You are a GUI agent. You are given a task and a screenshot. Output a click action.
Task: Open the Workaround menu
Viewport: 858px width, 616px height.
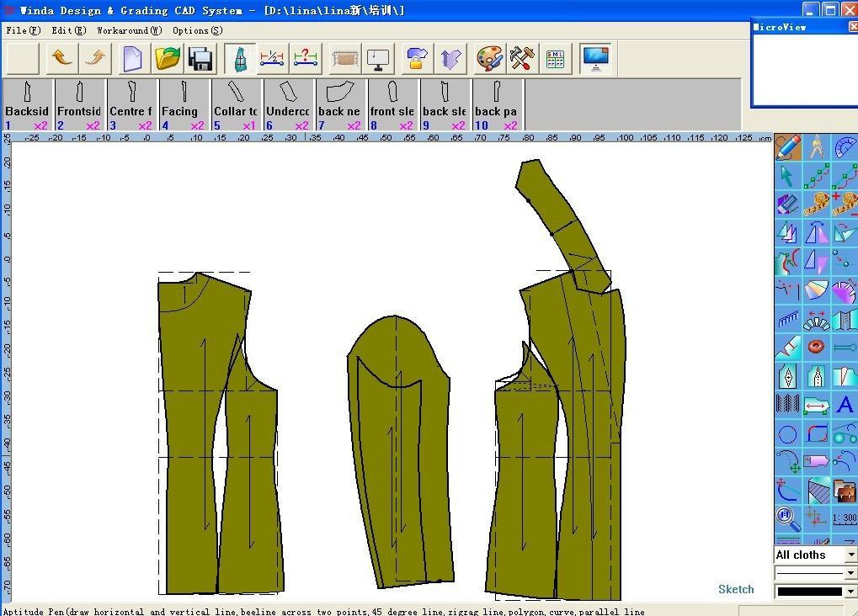tap(129, 30)
